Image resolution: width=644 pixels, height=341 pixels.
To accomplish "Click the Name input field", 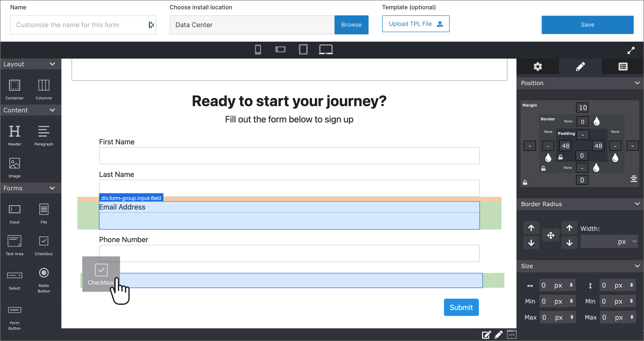I will click(x=83, y=25).
